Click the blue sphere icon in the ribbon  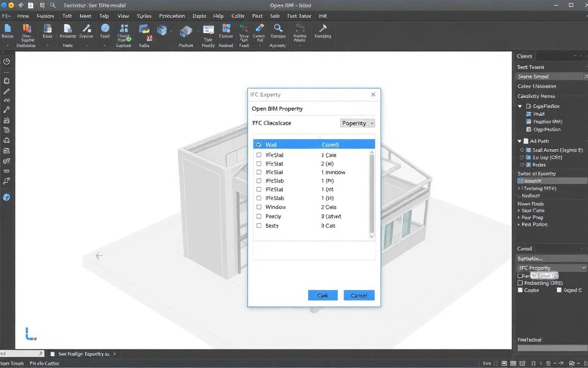(x=105, y=29)
